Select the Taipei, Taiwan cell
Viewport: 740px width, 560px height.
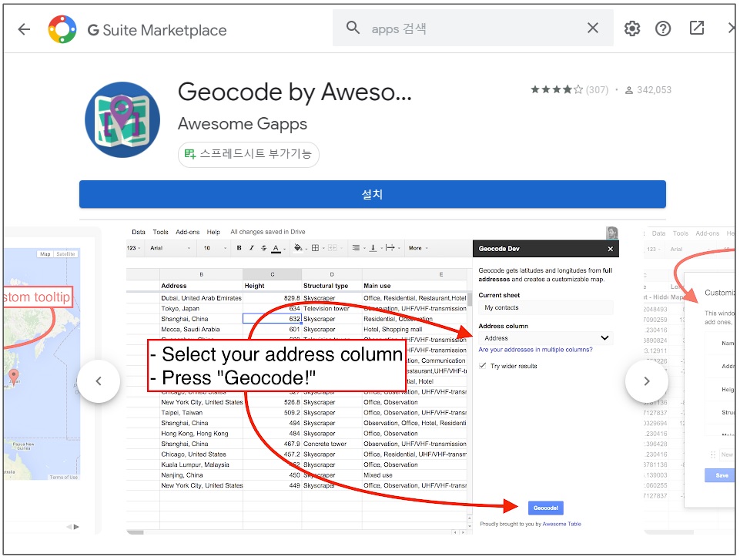tap(202, 413)
